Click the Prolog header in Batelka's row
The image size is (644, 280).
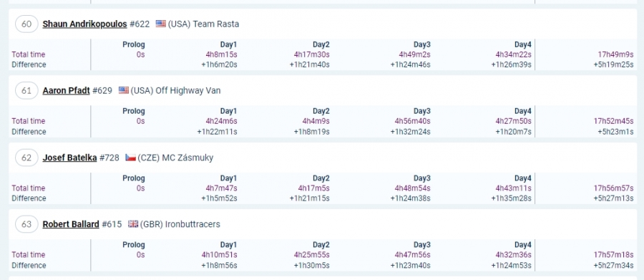[134, 178]
